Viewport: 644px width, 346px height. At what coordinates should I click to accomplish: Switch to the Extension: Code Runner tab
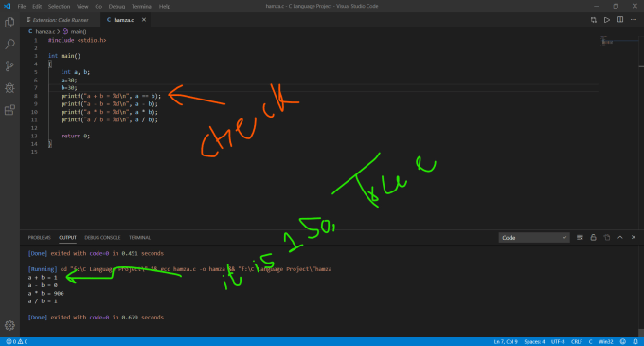[x=60, y=20]
